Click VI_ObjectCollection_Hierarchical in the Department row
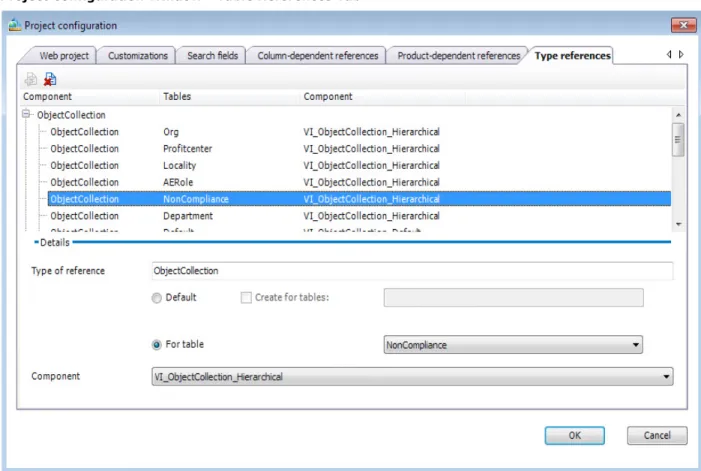Viewport: 701px width, 471px height. coord(371,216)
